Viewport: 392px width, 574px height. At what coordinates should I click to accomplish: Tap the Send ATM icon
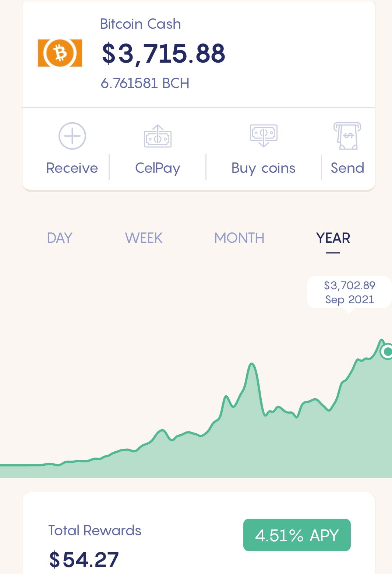pyautogui.click(x=347, y=136)
